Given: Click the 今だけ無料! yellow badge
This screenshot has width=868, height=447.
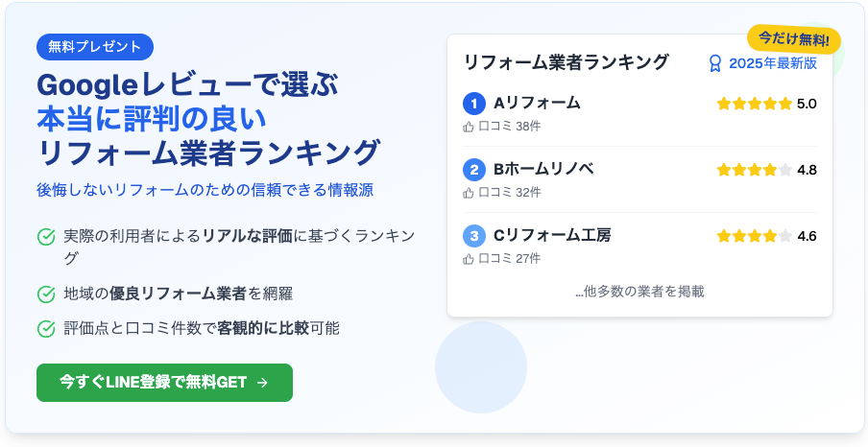Looking at the screenshot, I should pos(794,39).
